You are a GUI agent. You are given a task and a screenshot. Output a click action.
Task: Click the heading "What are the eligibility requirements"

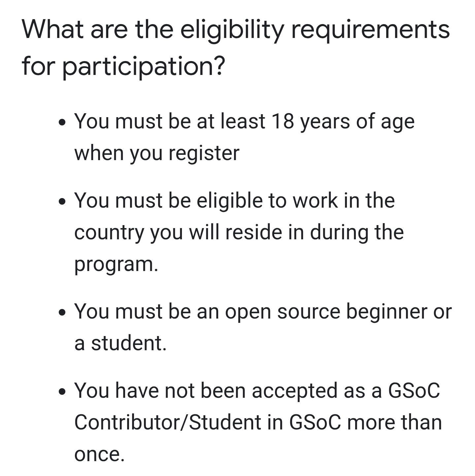point(236,30)
